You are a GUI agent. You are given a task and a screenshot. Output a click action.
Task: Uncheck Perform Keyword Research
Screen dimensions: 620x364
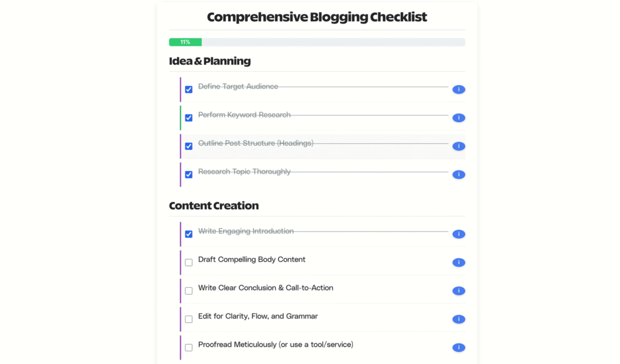click(188, 118)
